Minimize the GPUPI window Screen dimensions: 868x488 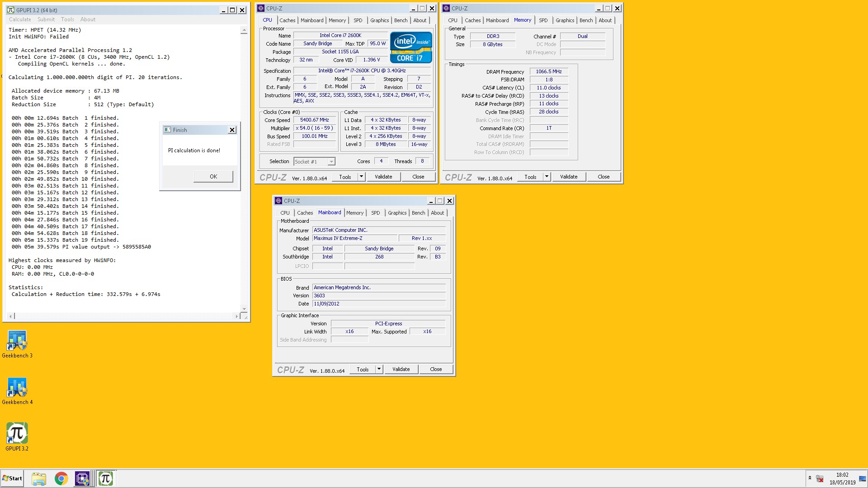tap(223, 10)
